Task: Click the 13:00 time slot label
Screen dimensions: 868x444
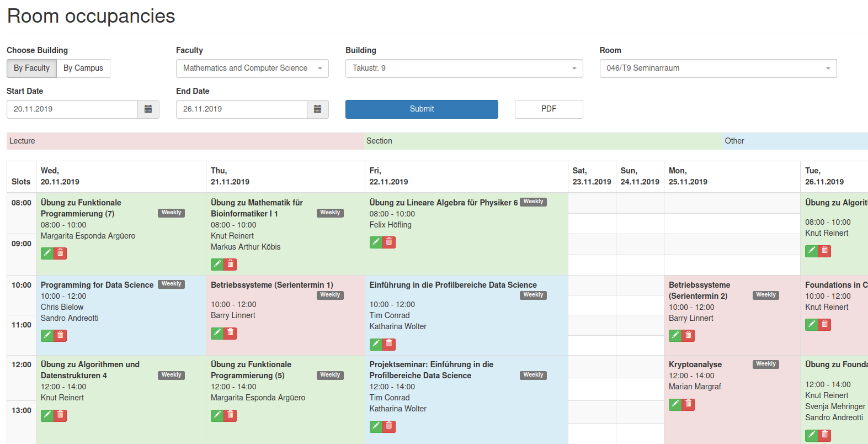Action: tap(22, 411)
